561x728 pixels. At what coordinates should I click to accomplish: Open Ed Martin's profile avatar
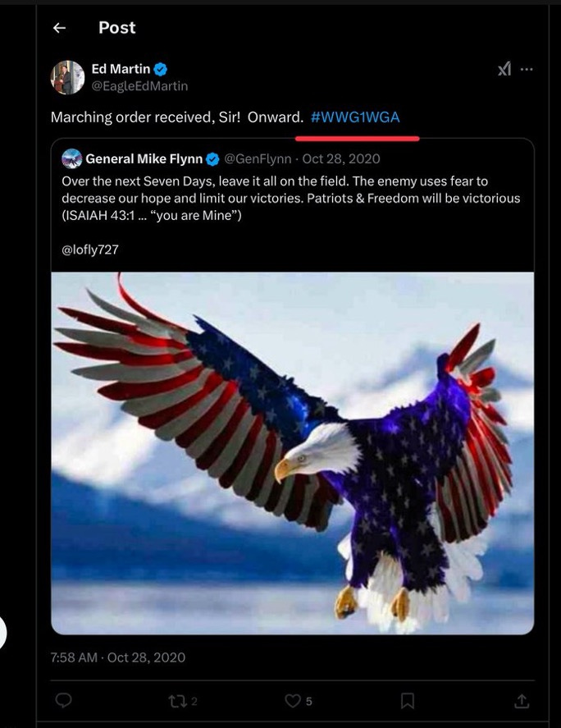click(67, 77)
